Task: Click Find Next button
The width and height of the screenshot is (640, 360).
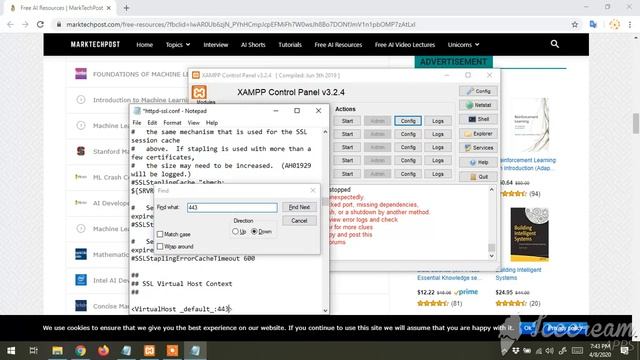Action: [x=299, y=207]
